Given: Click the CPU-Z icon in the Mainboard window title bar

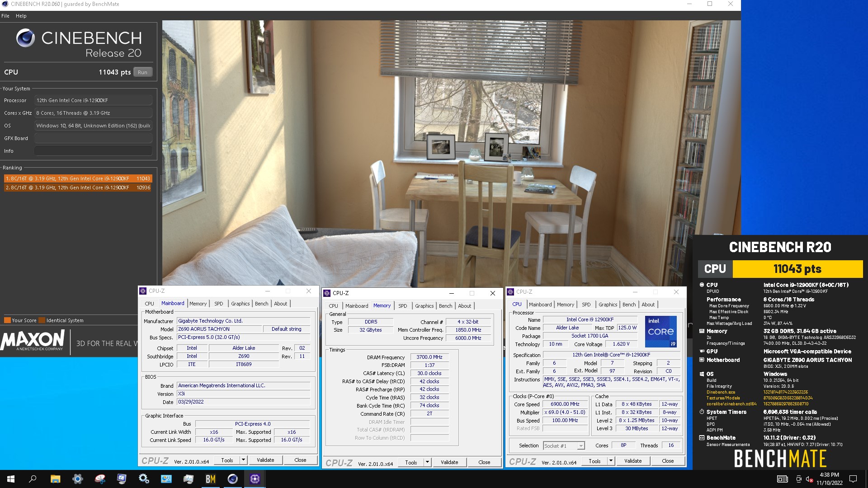Looking at the screenshot, I should (143, 291).
